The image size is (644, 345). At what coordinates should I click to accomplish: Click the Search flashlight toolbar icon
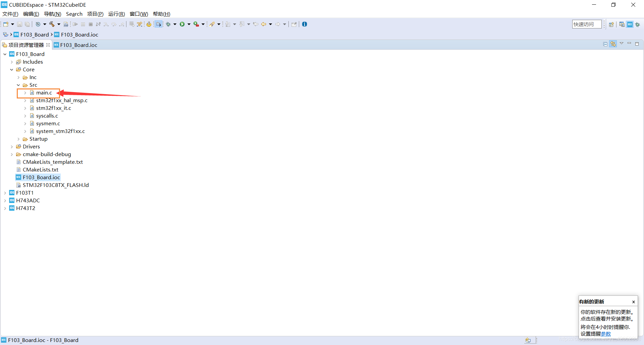(x=212, y=24)
